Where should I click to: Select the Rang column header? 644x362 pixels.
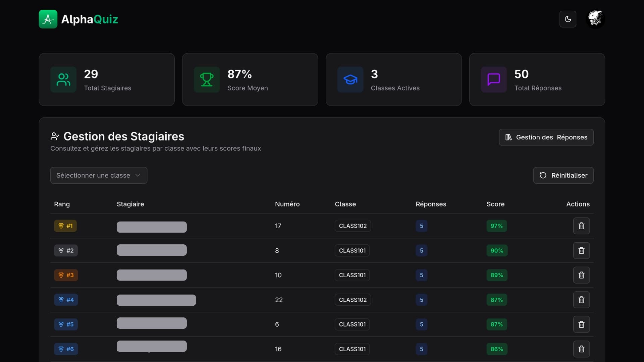[x=62, y=204]
